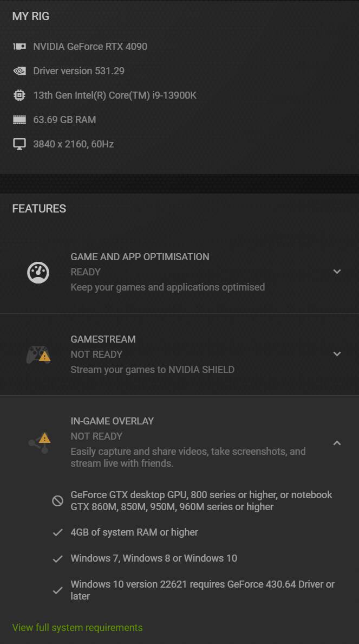Click the checkmark beside 4GB of system RAM
Image resolution: width=359 pixels, height=644 pixels.
click(x=57, y=533)
